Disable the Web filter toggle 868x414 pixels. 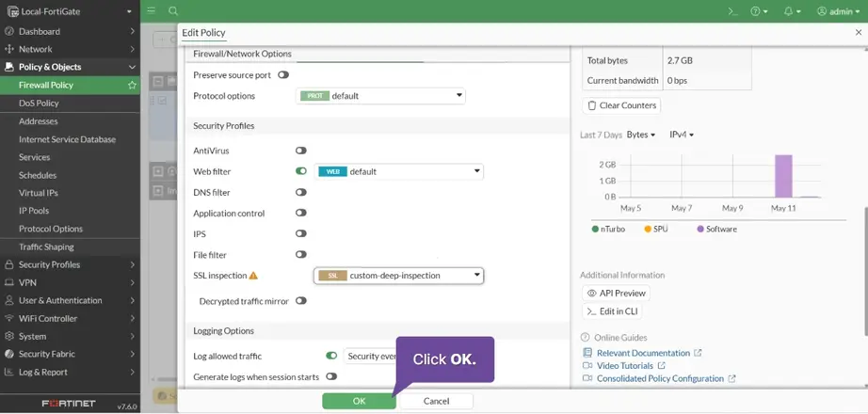point(301,171)
